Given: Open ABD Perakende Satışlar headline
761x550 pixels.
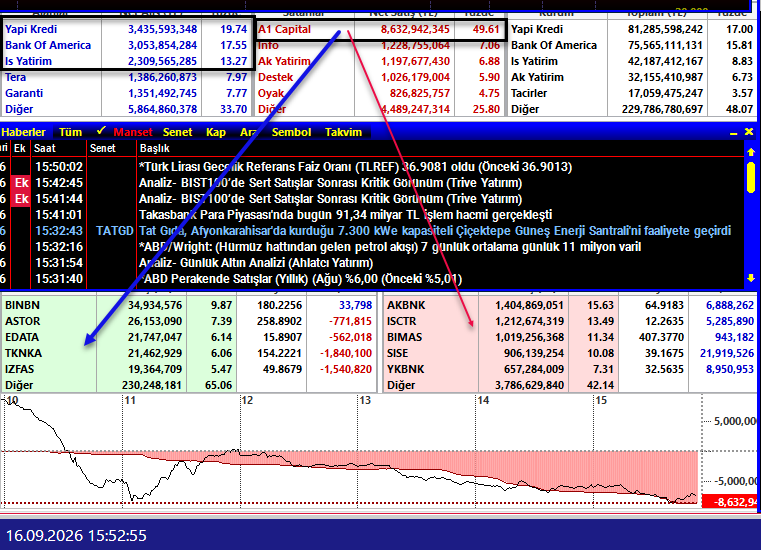Looking at the screenshot, I should (300, 279).
